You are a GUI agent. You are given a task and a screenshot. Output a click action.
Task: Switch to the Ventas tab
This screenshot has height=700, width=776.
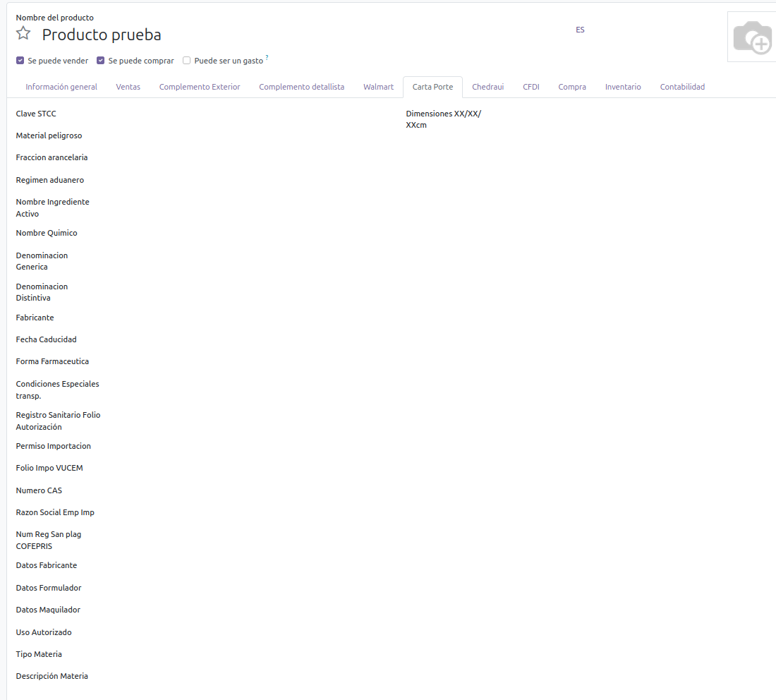pos(128,87)
